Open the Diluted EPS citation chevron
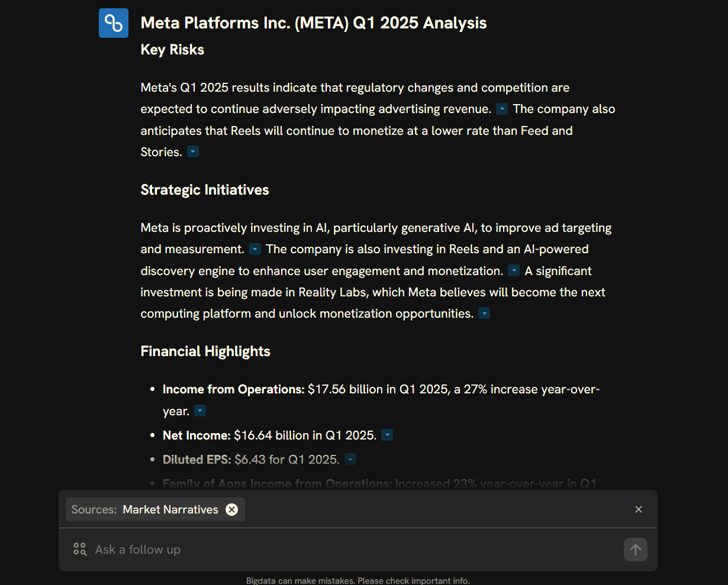The height and width of the screenshot is (585, 728). [x=350, y=460]
